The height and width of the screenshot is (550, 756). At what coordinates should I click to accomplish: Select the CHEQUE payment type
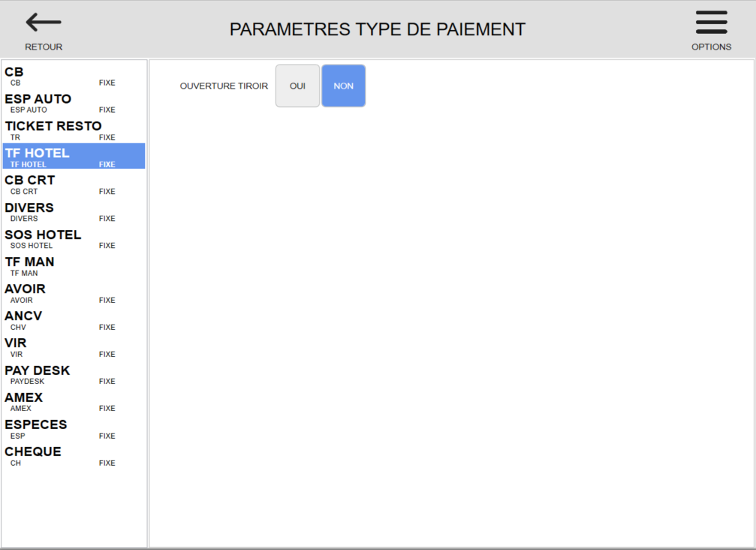point(74,455)
